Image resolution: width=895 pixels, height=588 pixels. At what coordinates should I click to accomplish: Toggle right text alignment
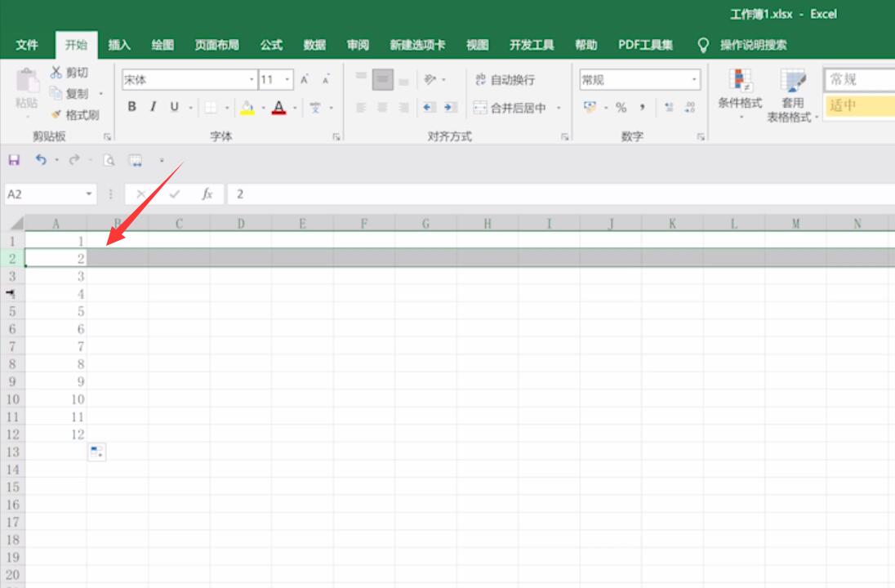tap(403, 107)
